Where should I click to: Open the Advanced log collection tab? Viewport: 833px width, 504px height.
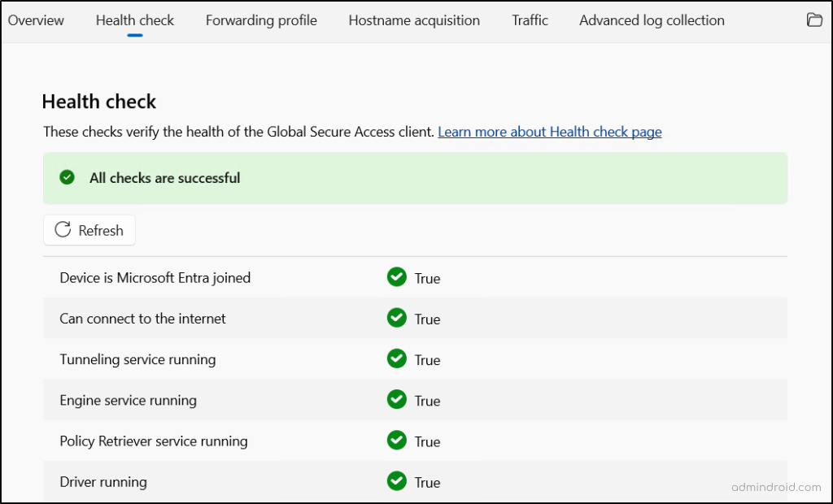652,20
